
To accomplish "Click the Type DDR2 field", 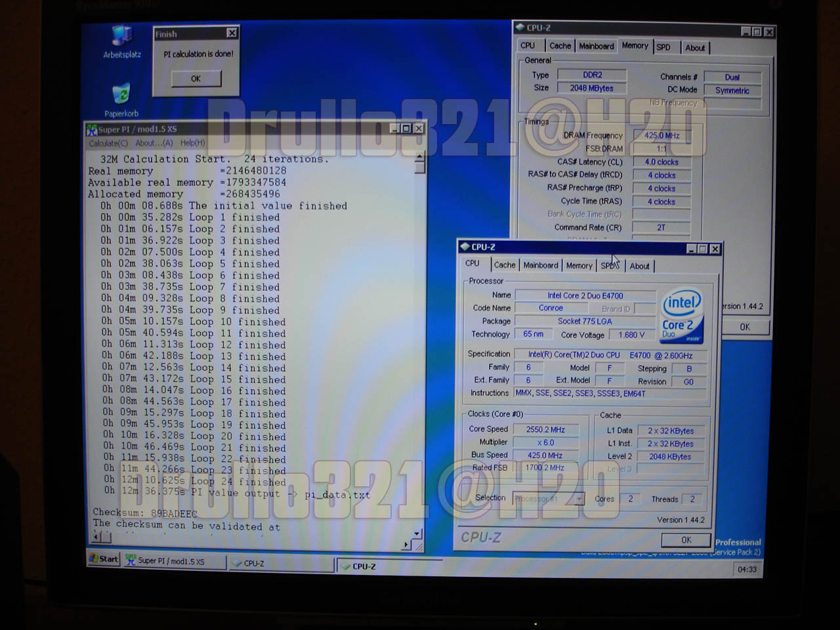I will pos(592,75).
